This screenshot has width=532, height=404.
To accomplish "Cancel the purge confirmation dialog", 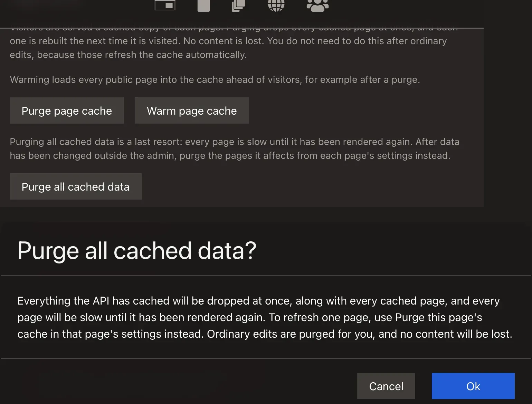I will click(386, 386).
